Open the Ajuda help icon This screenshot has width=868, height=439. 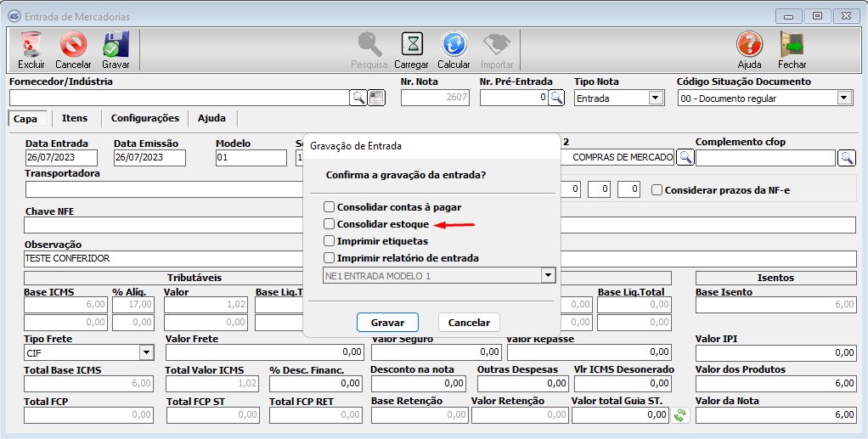[x=749, y=44]
